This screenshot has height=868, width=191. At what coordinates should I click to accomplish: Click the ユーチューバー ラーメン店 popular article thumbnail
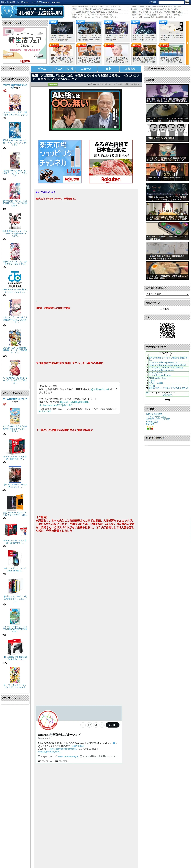click(167, 271)
